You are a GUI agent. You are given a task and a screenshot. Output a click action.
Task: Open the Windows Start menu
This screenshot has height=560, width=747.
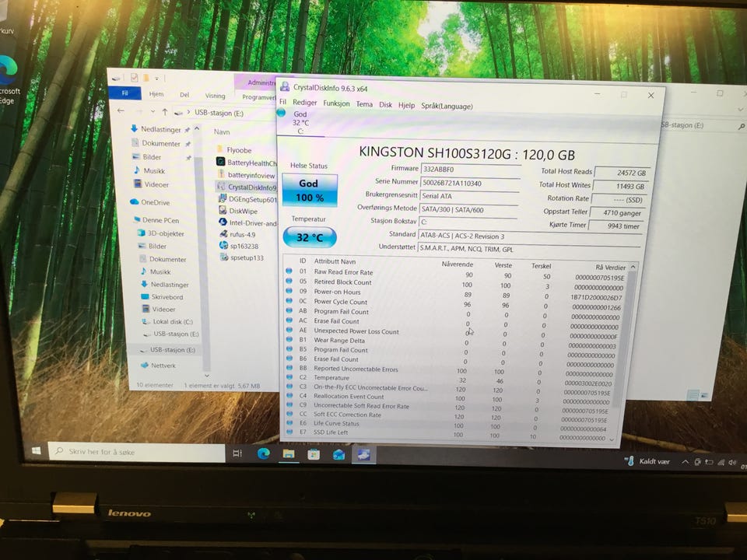pos(37,450)
